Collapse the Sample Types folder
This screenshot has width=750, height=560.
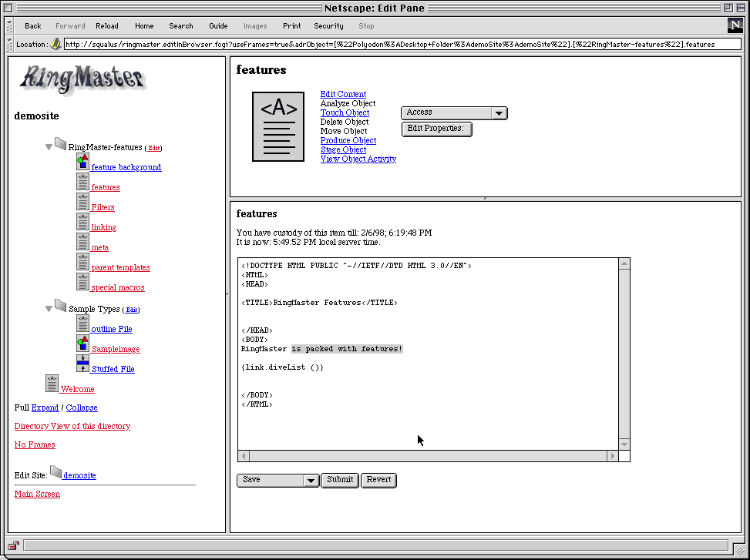49,308
